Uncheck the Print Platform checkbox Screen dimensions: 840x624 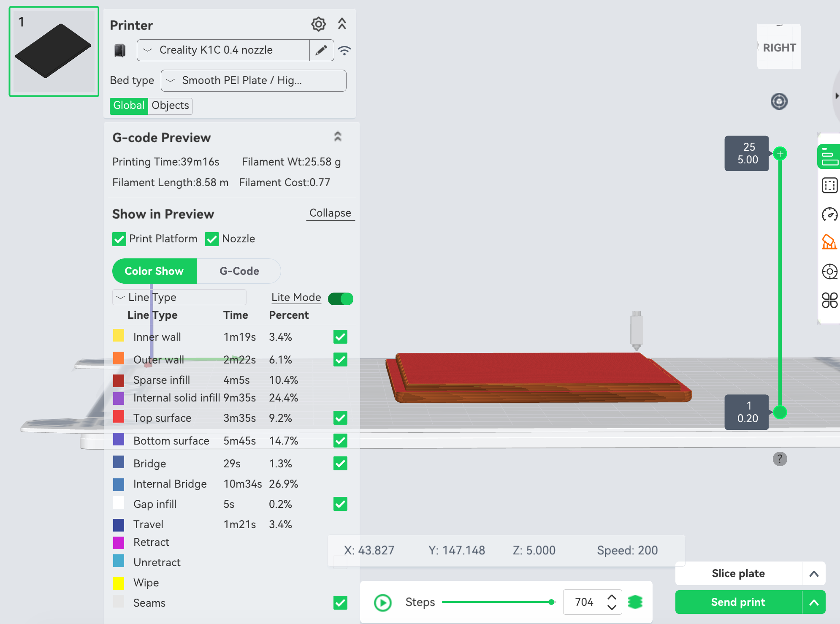click(x=119, y=239)
